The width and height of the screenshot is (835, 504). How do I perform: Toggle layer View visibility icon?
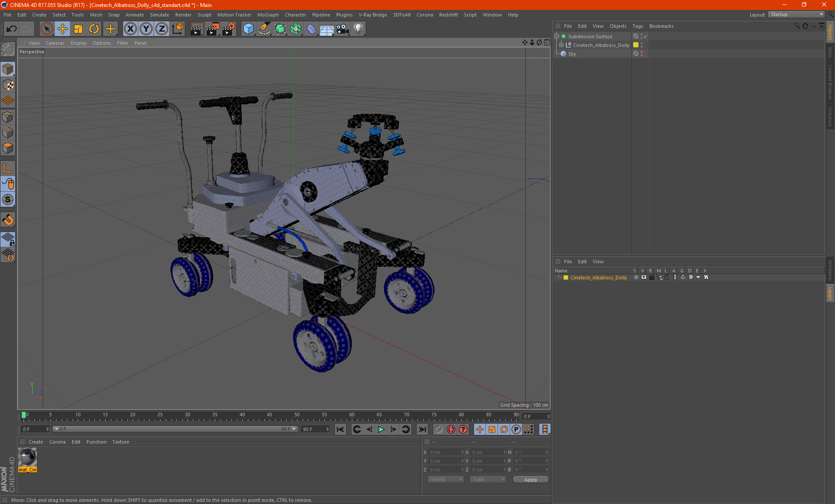tap(644, 277)
